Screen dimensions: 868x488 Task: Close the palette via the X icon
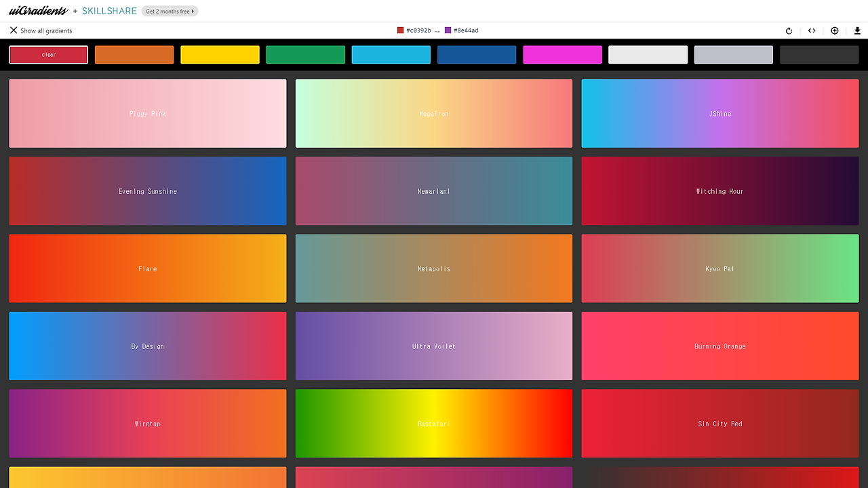tap(14, 30)
